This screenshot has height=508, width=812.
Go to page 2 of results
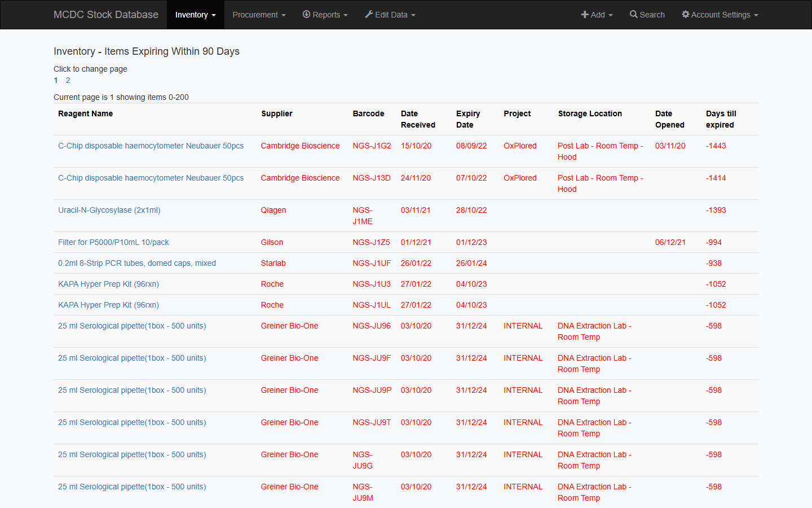click(x=68, y=80)
